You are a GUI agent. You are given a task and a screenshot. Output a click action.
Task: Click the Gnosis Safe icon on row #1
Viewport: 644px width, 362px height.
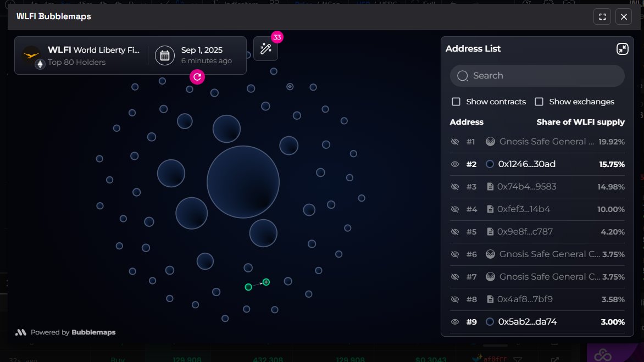490,142
